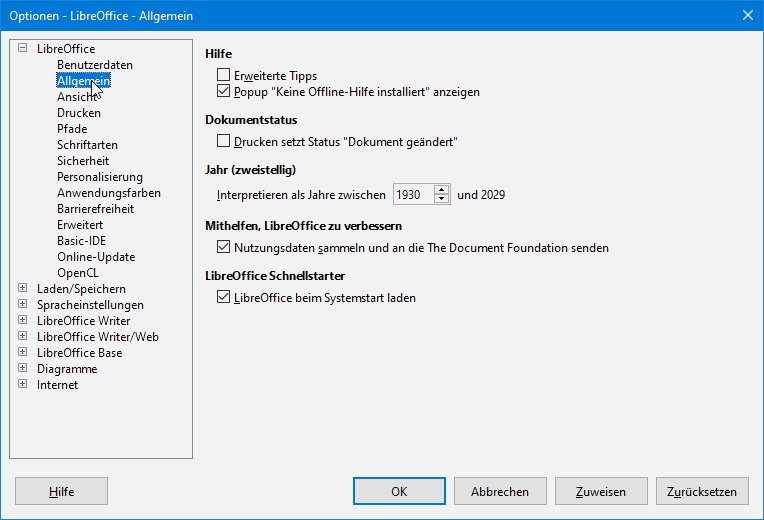
Task: Select the Diagramme tree label
Action: pyautogui.click(x=67, y=369)
